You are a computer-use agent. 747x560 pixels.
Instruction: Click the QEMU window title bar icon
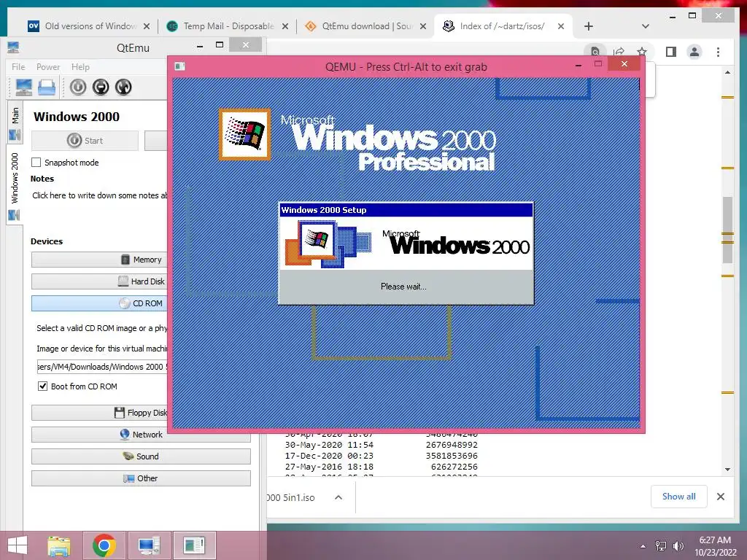click(179, 66)
